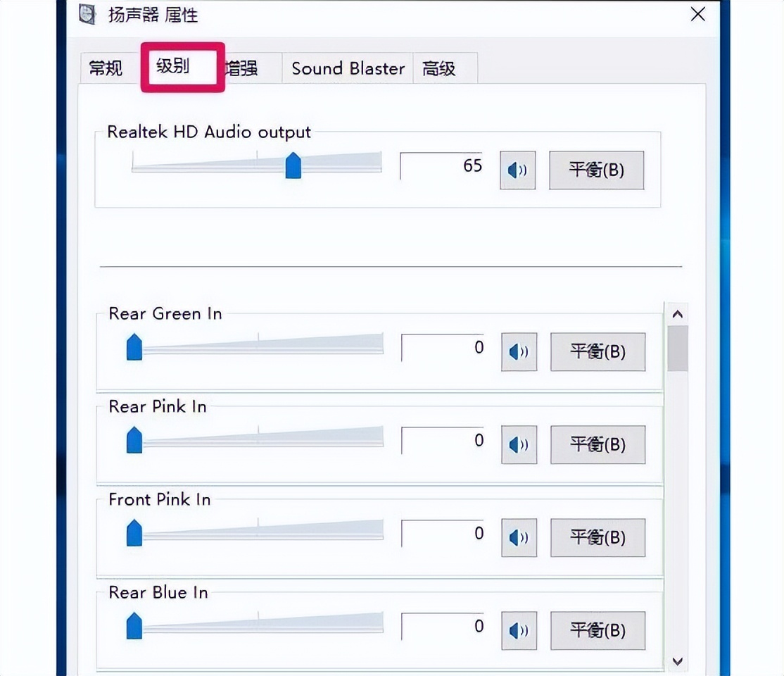Viewport: 784px width, 676px height.
Task: Switch to the Sound Blaster tab
Action: pyautogui.click(x=347, y=68)
